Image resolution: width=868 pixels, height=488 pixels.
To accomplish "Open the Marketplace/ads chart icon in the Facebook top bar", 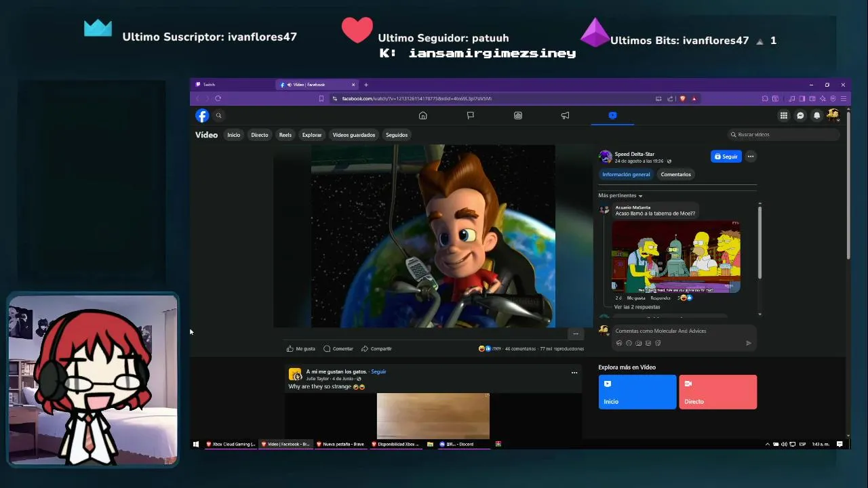I will (x=517, y=115).
